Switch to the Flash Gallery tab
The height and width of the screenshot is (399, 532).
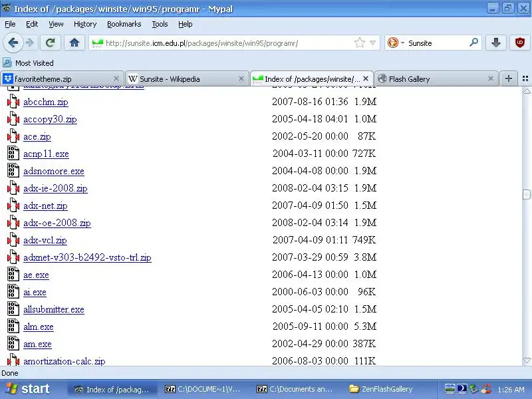[436, 78]
